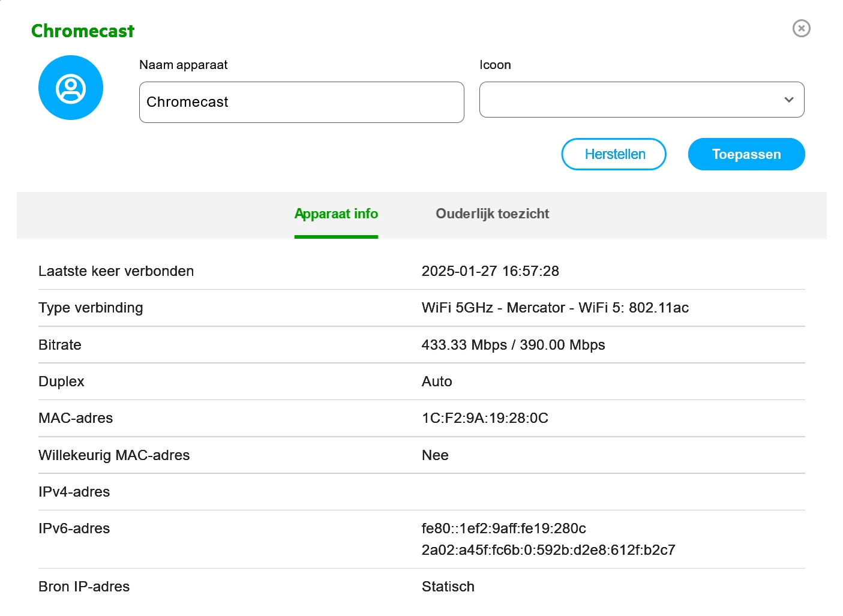The image size is (843, 616).
Task: Apply changes with the Toepassen button
Action: [x=746, y=154]
